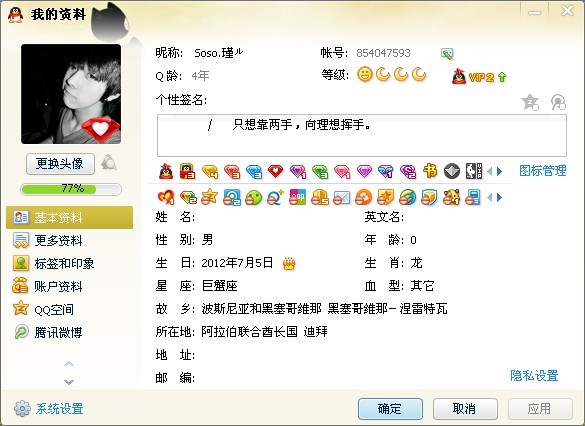Click inside the 个性签名 signature text box
585x426 pixels.
[x=362, y=135]
